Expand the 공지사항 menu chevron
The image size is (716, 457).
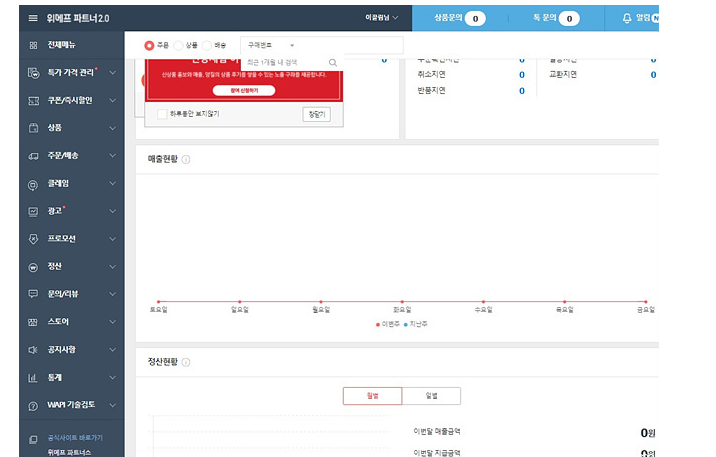point(113,350)
